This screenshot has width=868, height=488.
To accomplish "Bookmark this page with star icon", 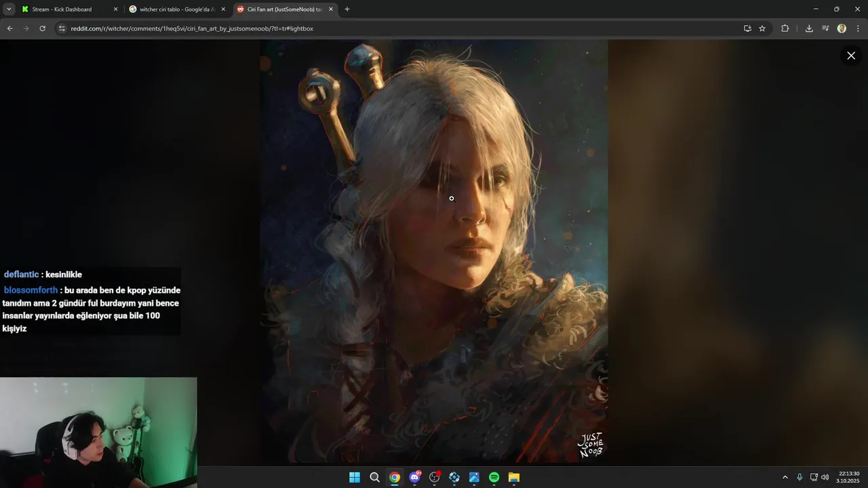I will click(762, 28).
